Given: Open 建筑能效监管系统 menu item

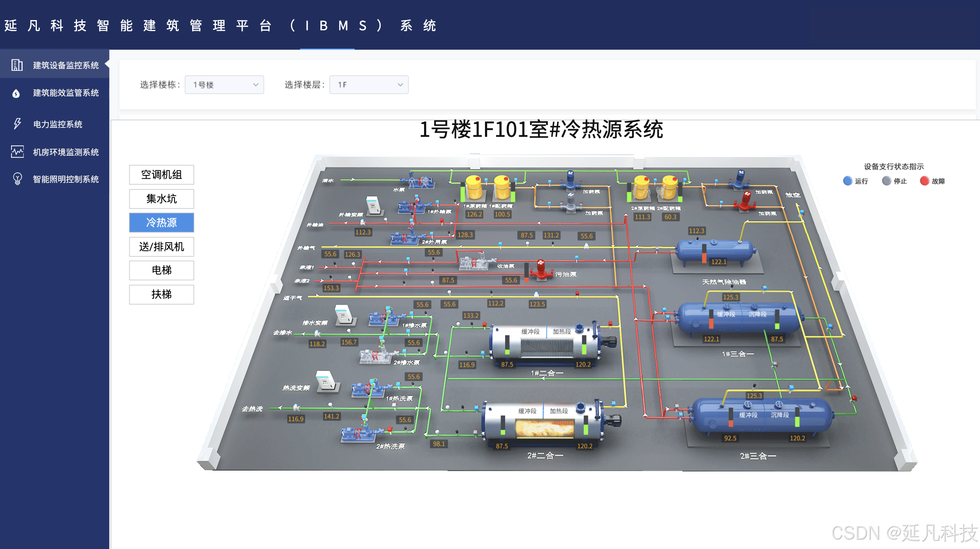Looking at the screenshot, I should click(x=66, y=93).
